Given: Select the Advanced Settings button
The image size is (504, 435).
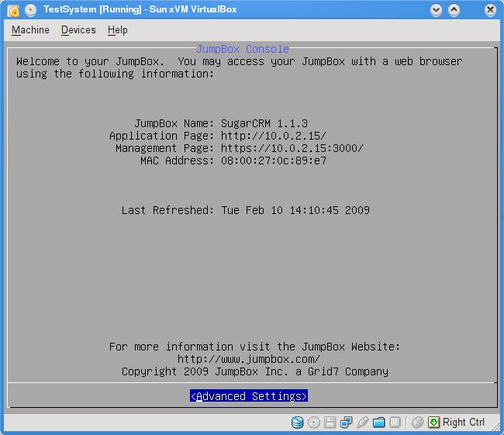Looking at the screenshot, I should (x=248, y=395).
